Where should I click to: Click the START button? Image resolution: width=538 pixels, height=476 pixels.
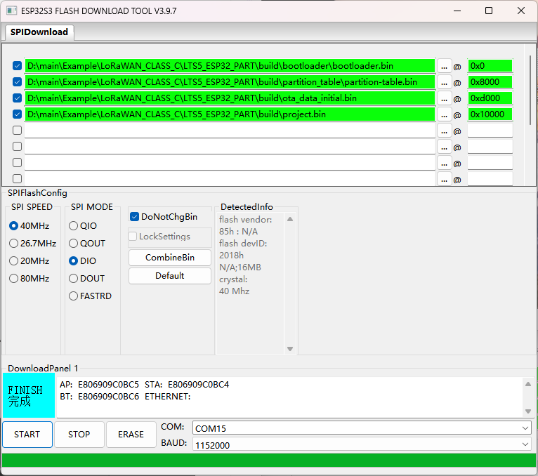pos(27,434)
